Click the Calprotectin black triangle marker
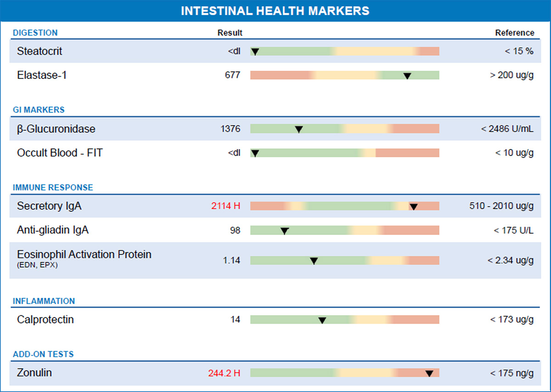The image size is (551, 392). point(322,320)
